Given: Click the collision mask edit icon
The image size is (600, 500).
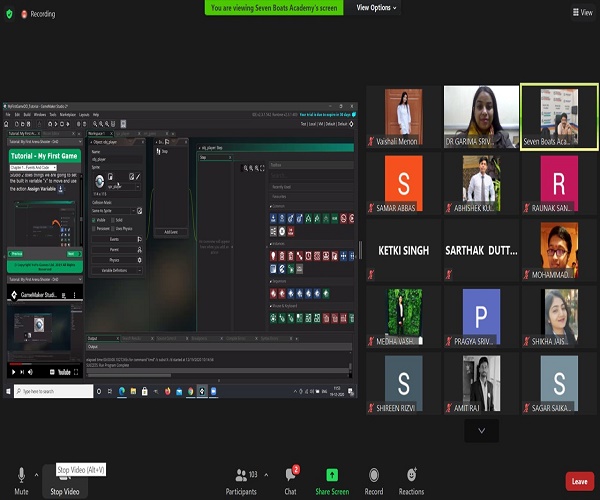Looking at the screenshot, I should [x=140, y=211].
